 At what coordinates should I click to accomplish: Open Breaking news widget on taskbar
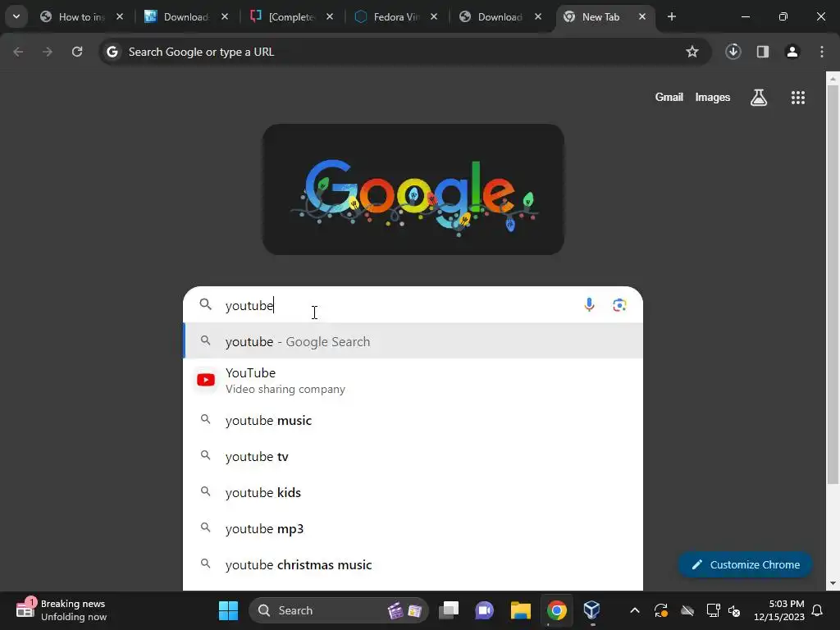point(62,610)
